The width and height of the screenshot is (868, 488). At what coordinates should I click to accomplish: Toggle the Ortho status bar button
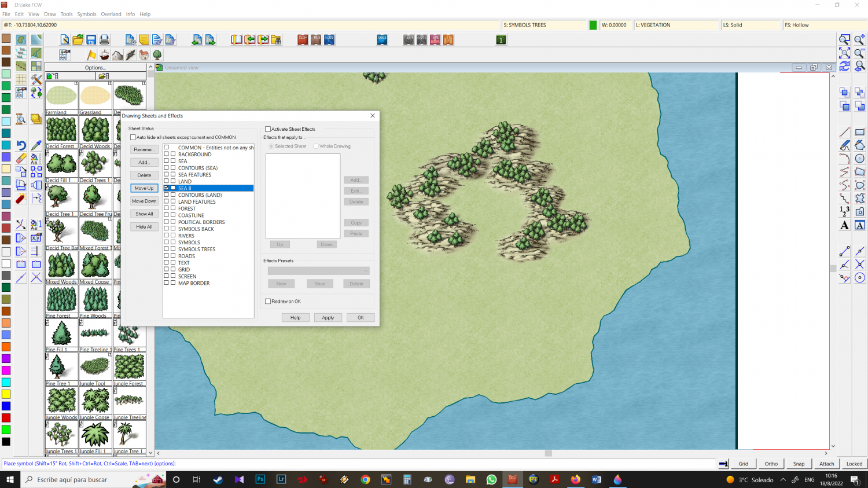click(771, 464)
